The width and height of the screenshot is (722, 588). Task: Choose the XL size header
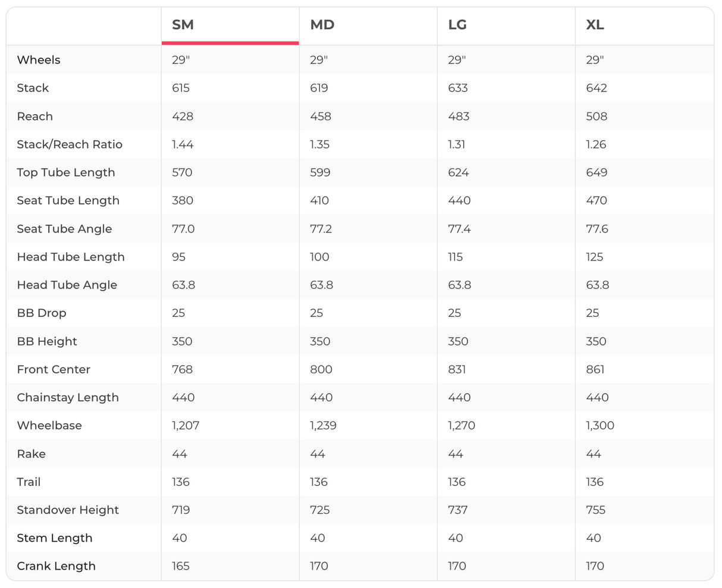click(595, 25)
